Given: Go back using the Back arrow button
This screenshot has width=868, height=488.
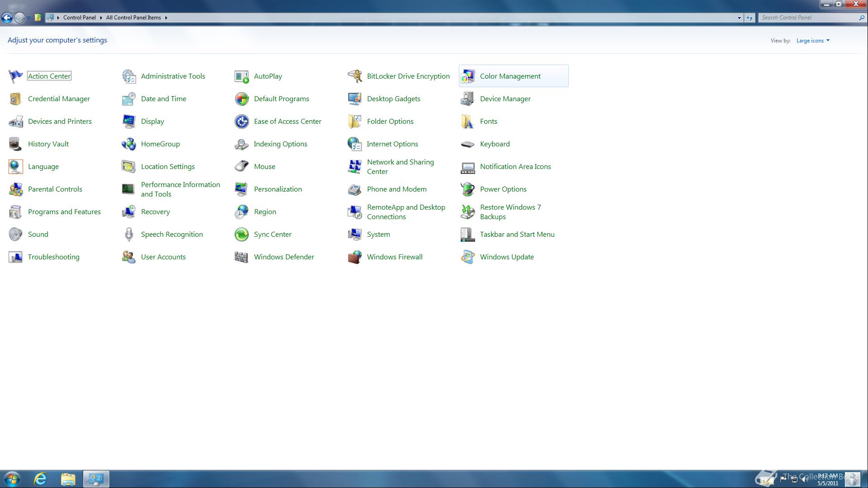Looking at the screenshot, I should [7, 18].
